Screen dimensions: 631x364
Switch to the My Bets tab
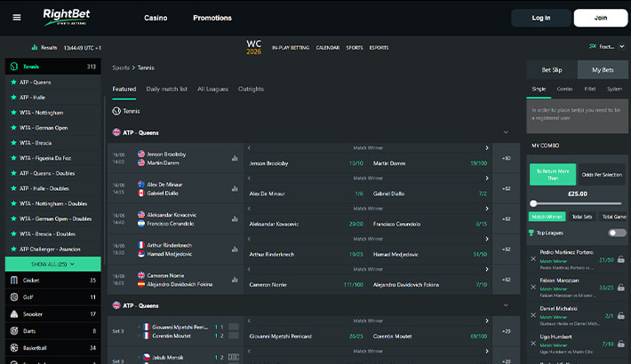point(603,70)
